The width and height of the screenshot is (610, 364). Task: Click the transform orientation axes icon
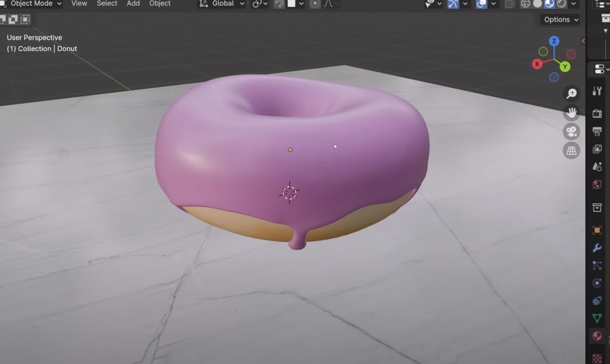point(203,3)
